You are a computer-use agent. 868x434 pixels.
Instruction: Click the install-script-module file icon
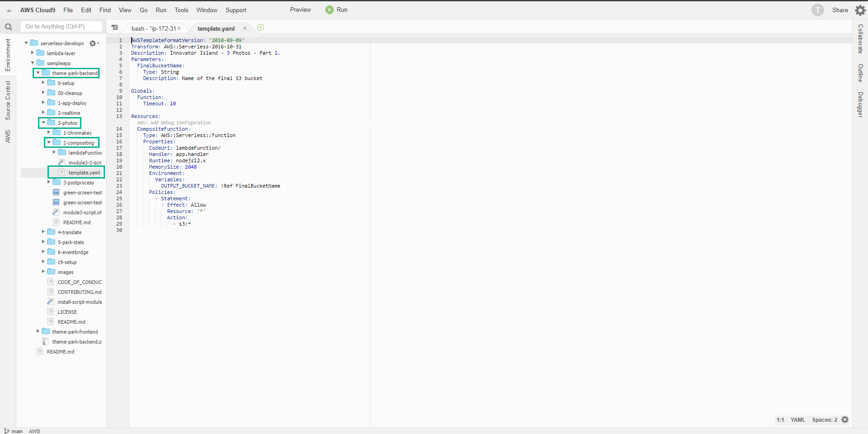pos(51,302)
